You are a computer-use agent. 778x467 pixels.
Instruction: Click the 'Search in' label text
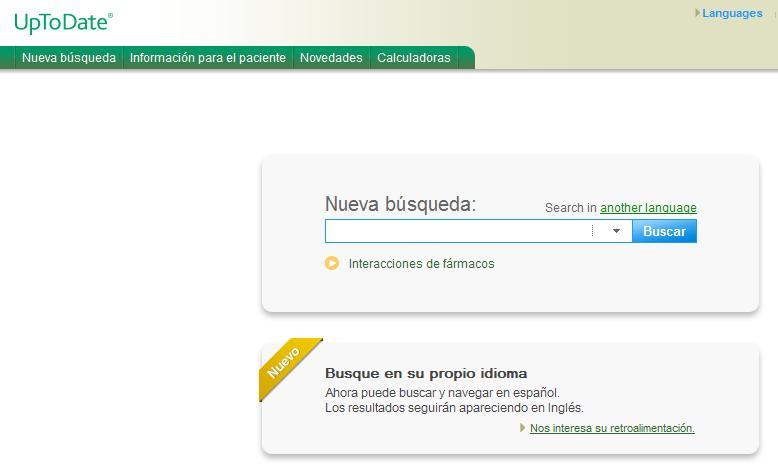click(570, 208)
